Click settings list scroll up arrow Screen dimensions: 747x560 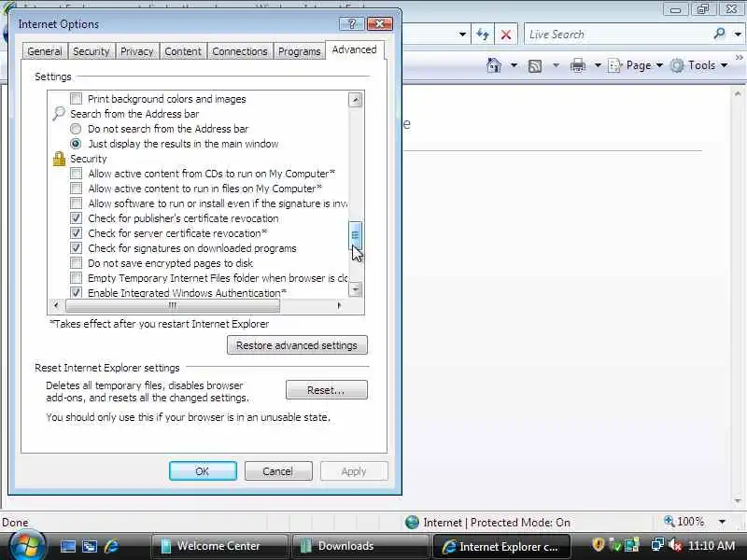[x=356, y=100]
